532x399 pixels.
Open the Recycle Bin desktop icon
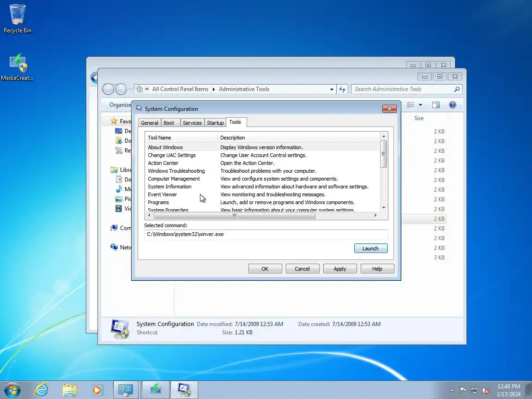[x=17, y=18]
